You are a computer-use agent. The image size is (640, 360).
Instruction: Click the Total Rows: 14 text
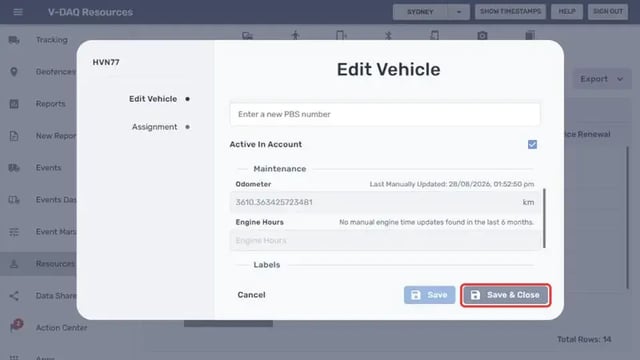584,339
